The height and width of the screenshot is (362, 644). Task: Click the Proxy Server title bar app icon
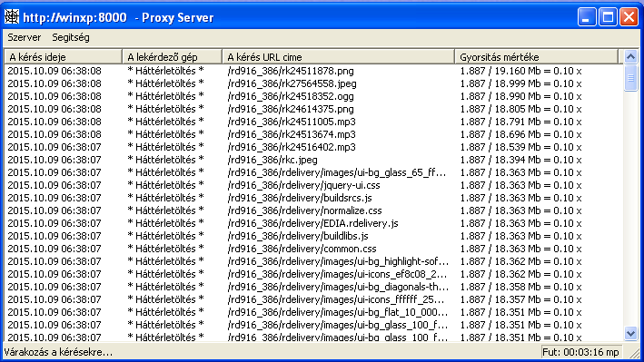tap(12, 17)
